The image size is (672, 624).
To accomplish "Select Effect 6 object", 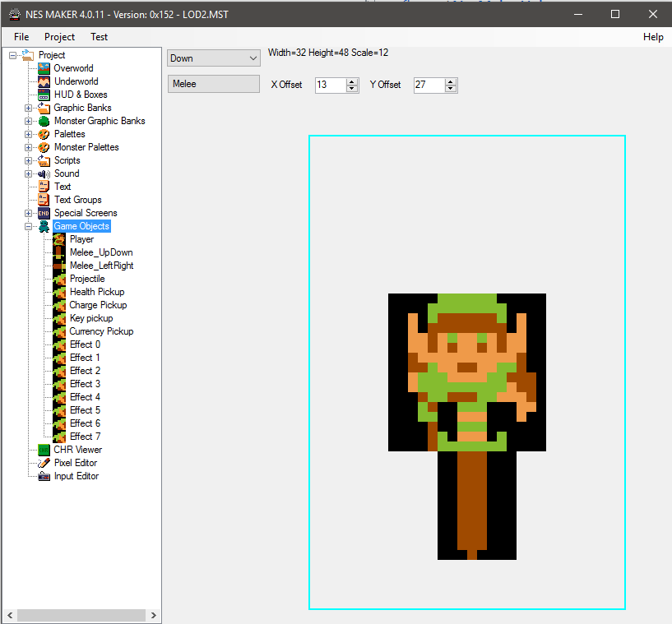I will pos(85,423).
